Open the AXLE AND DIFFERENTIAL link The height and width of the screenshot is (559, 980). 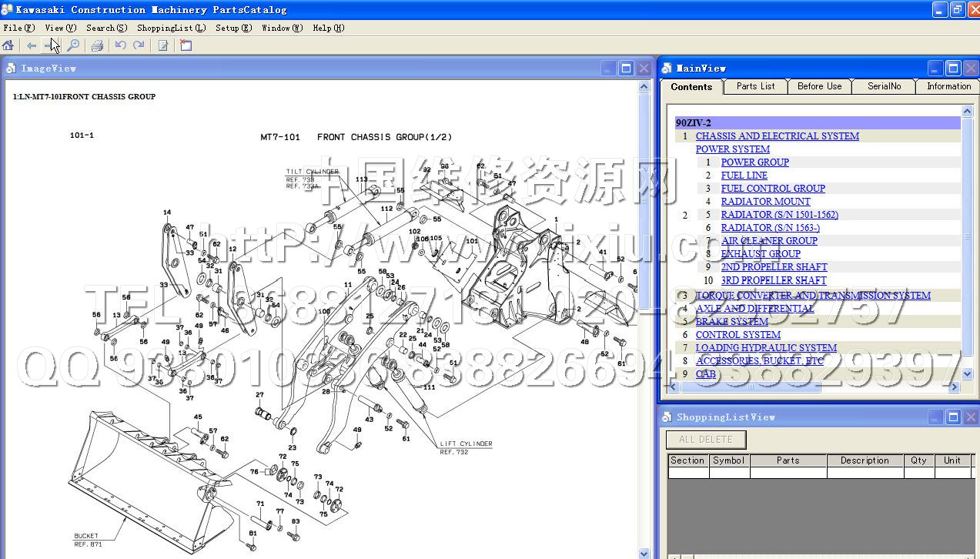click(x=754, y=309)
